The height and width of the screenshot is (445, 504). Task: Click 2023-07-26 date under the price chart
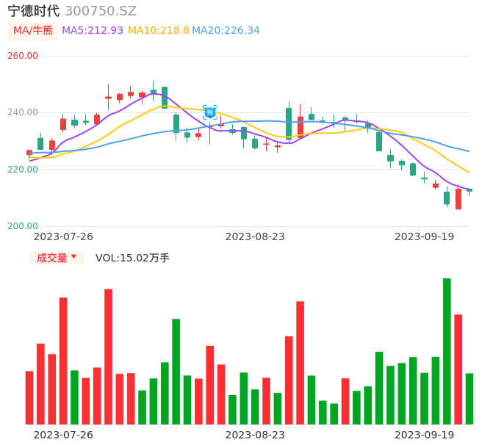click(63, 236)
